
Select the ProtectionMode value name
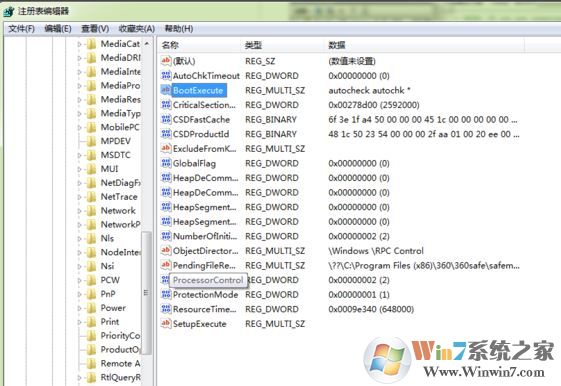(205, 295)
